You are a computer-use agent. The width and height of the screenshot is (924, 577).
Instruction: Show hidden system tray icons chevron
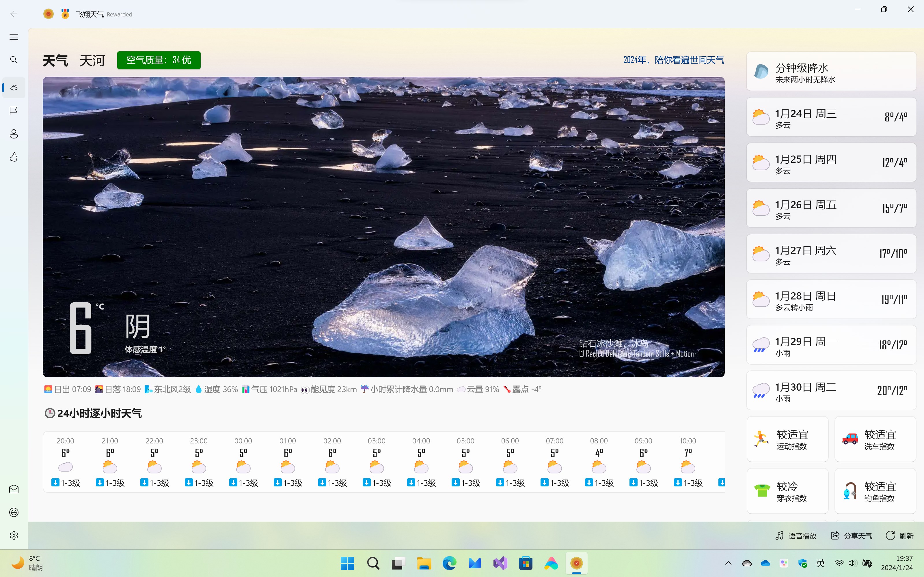click(x=728, y=563)
